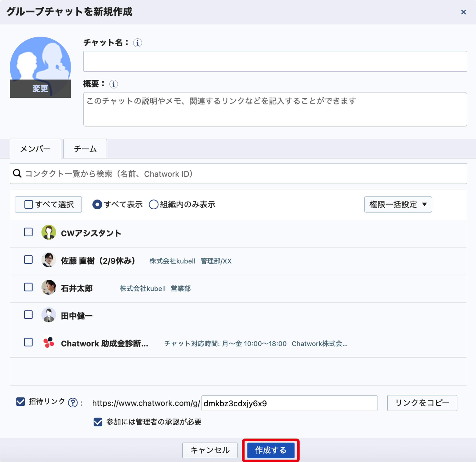
Task: Click the Chatwork 助成金診断 logo icon
Action: click(x=49, y=343)
